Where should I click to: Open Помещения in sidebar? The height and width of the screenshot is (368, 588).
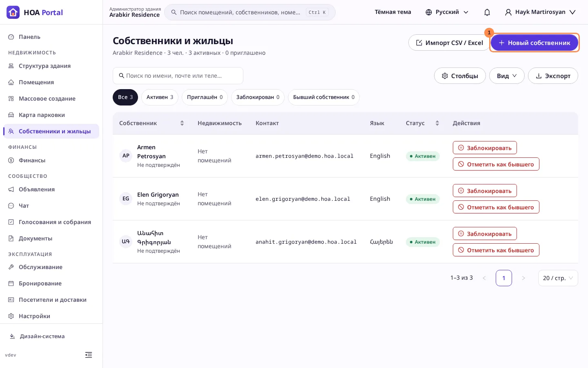51,82
